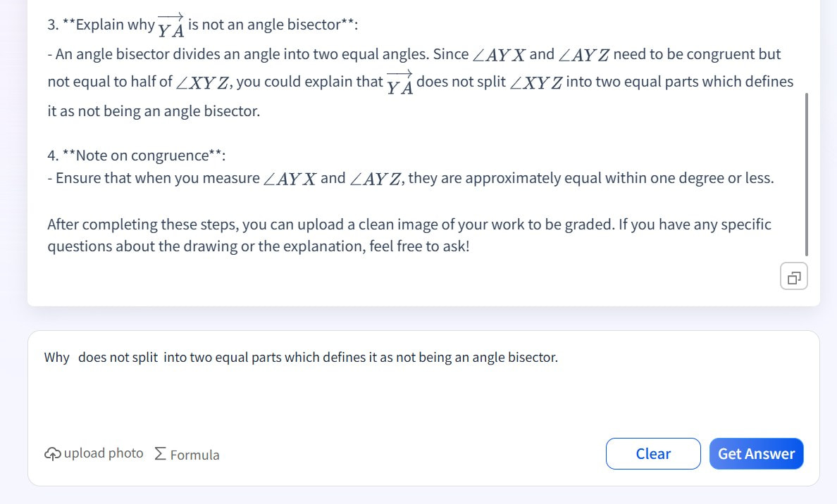Click 'Ensure that when you measure' text
Viewport: 837px width, 504px height.
coord(158,177)
